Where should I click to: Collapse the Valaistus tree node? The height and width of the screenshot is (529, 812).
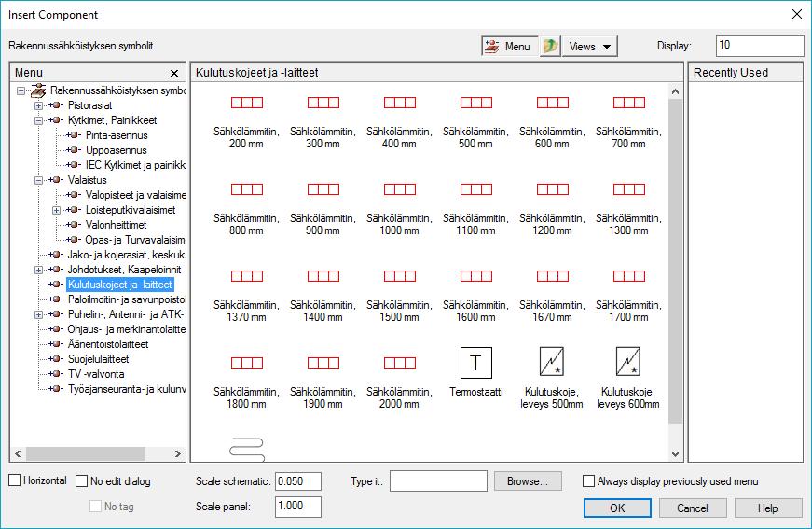pyautogui.click(x=38, y=180)
